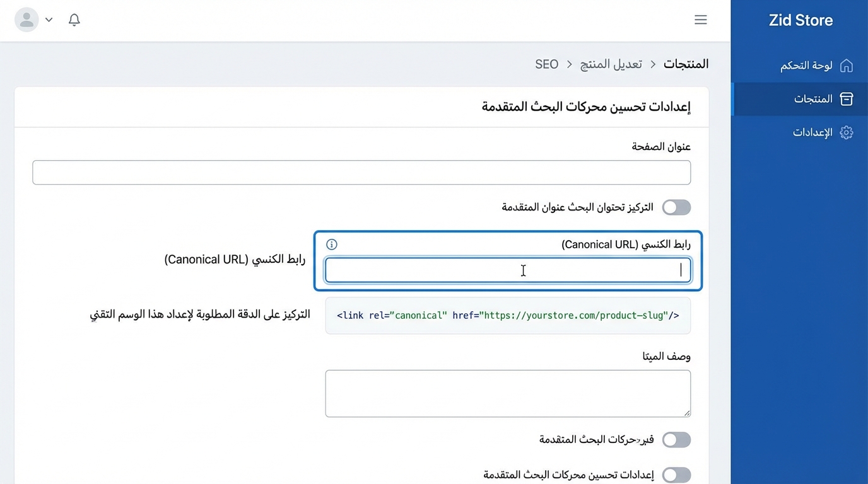This screenshot has height=484, width=868.
Task: Switch on إعدادات تحسين محركات البحث المتقدمة
Action: [676, 475]
